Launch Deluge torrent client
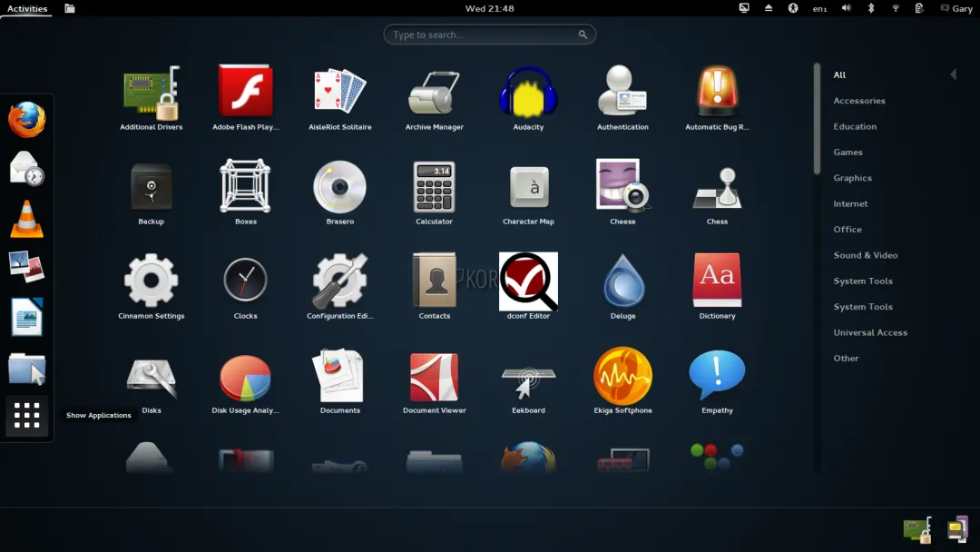The width and height of the screenshot is (980, 552). point(623,281)
